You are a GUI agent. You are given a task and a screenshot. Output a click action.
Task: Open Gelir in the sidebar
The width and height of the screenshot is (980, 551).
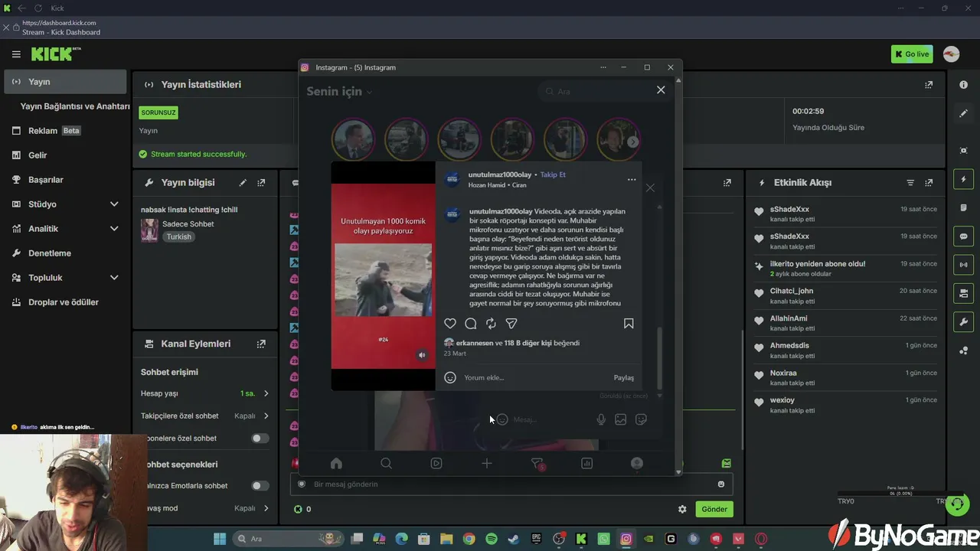click(64, 155)
